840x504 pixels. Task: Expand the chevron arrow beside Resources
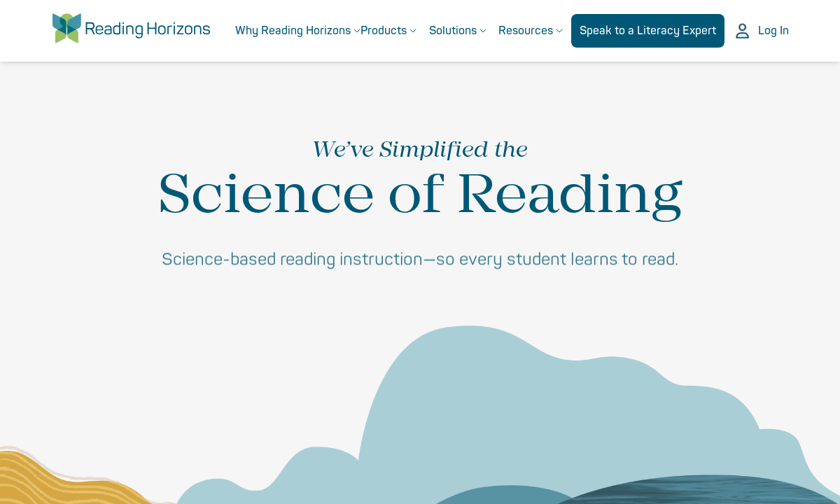[559, 31]
